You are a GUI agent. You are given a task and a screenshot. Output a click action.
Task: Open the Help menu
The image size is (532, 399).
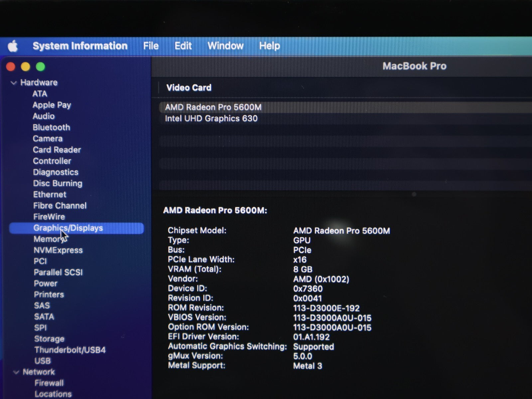[x=269, y=46]
